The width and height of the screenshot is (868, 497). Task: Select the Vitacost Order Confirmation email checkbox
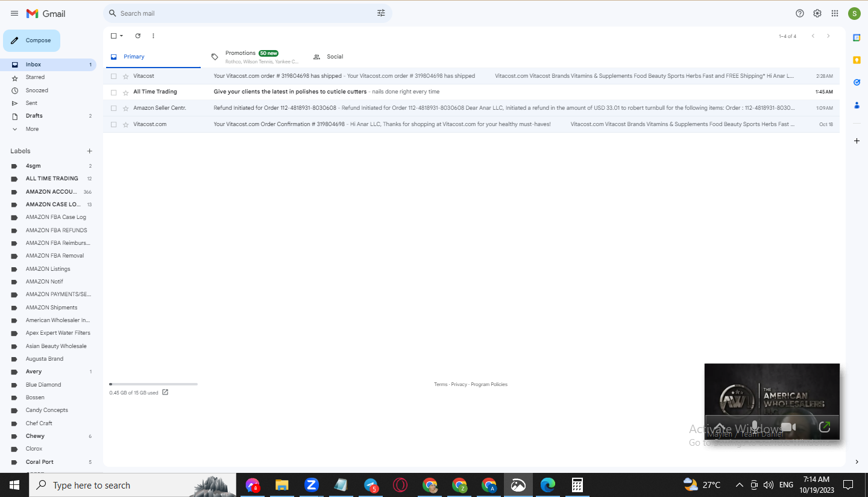pos(113,124)
